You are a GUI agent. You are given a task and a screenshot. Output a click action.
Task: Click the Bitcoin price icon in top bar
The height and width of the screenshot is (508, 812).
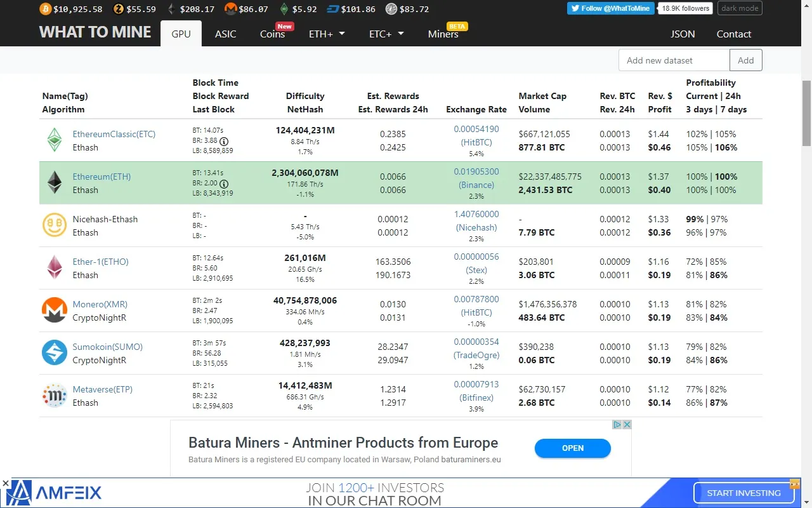pos(44,9)
